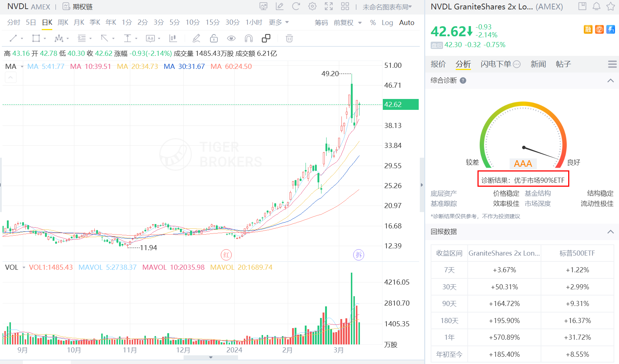The height and width of the screenshot is (364, 619).
Task: Collapse the MA indicator legend arrow
Action: pos(11,77)
